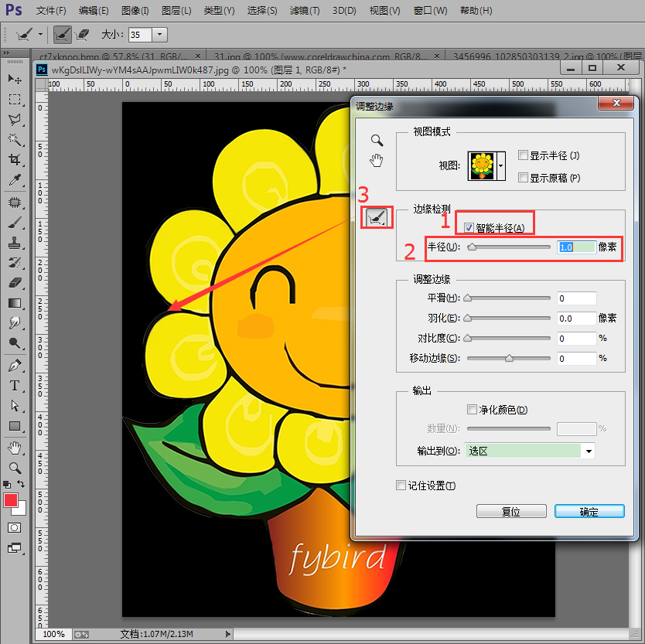Select the Magic Wand tool
Screen dimensions: 645x644
(15, 140)
